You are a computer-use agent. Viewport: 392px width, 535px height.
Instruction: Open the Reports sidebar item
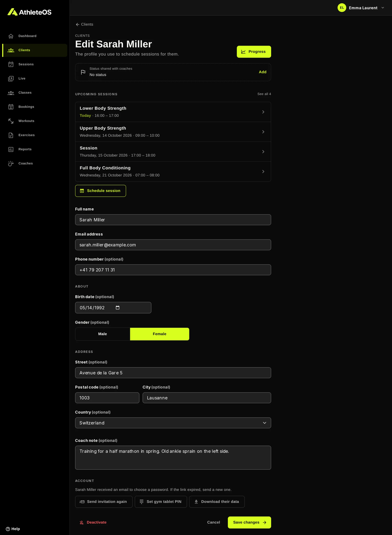(35, 149)
